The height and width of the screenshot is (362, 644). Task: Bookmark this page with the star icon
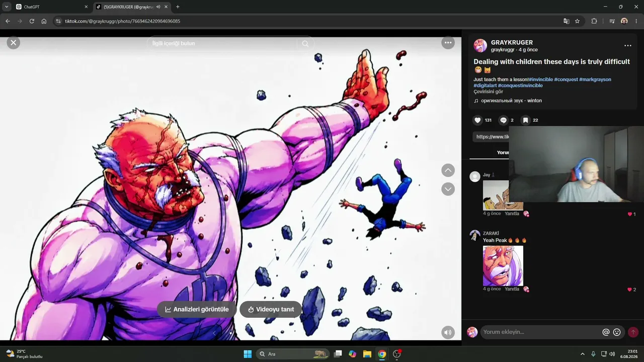(577, 21)
